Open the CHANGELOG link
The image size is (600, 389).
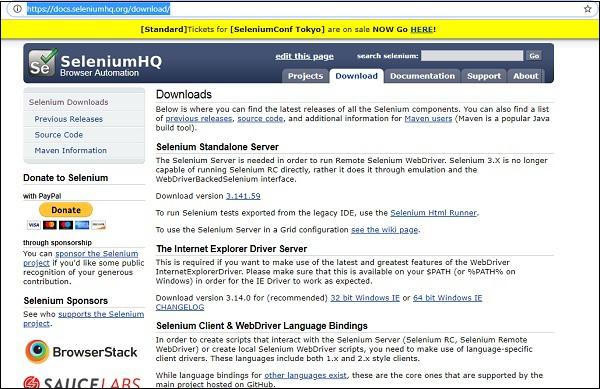[x=180, y=307]
